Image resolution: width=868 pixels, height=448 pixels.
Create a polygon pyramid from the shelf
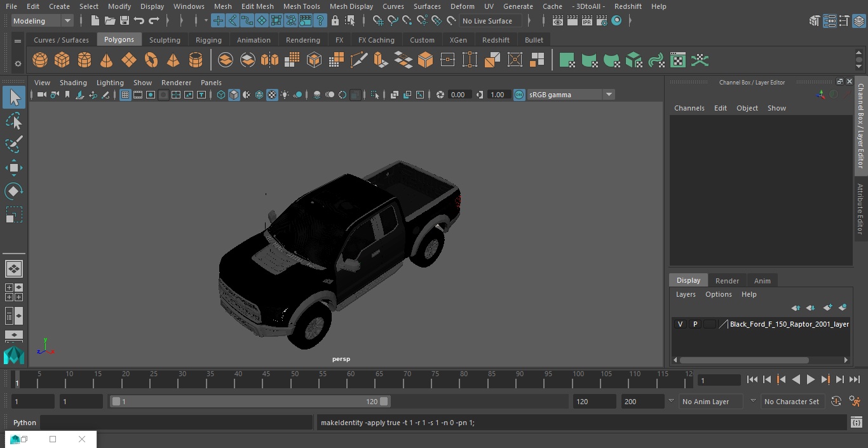[173, 60]
